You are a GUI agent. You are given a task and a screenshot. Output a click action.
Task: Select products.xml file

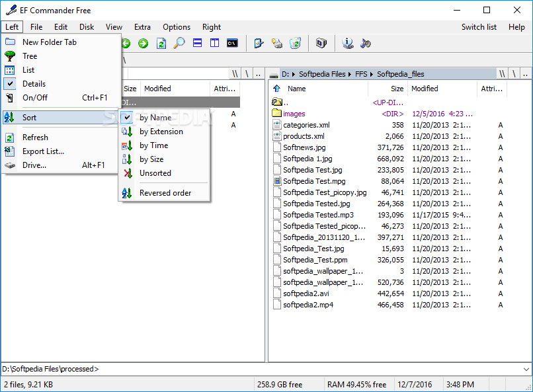[x=304, y=136]
